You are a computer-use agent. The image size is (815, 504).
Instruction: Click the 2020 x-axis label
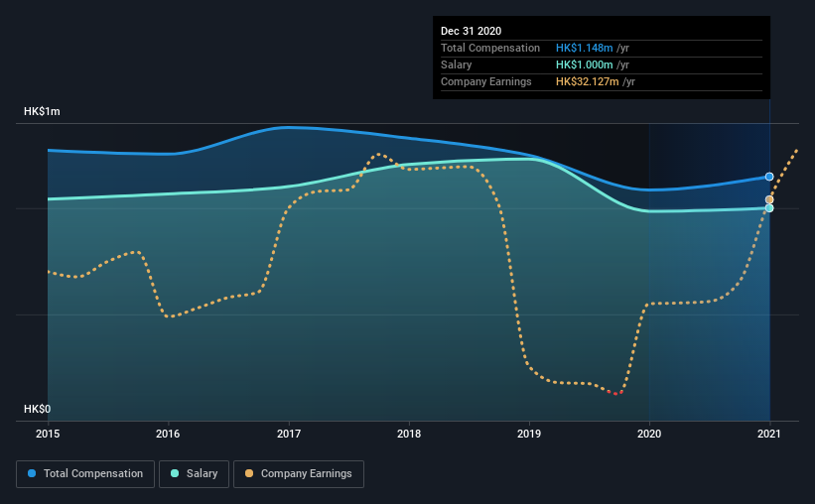coord(649,434)
